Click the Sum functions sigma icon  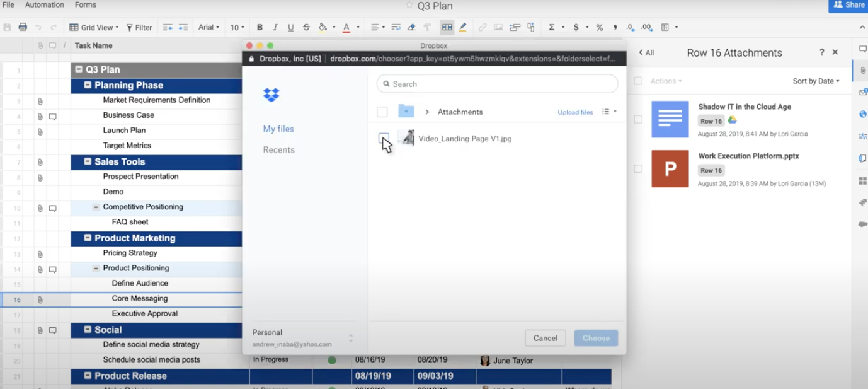pos(551,27)
